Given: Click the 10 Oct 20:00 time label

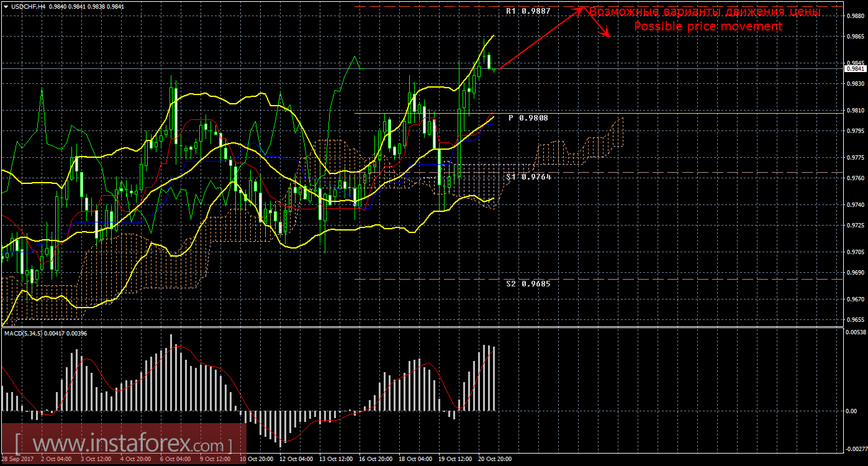Looking at the screenshot, I should click(x=256, y=459).
